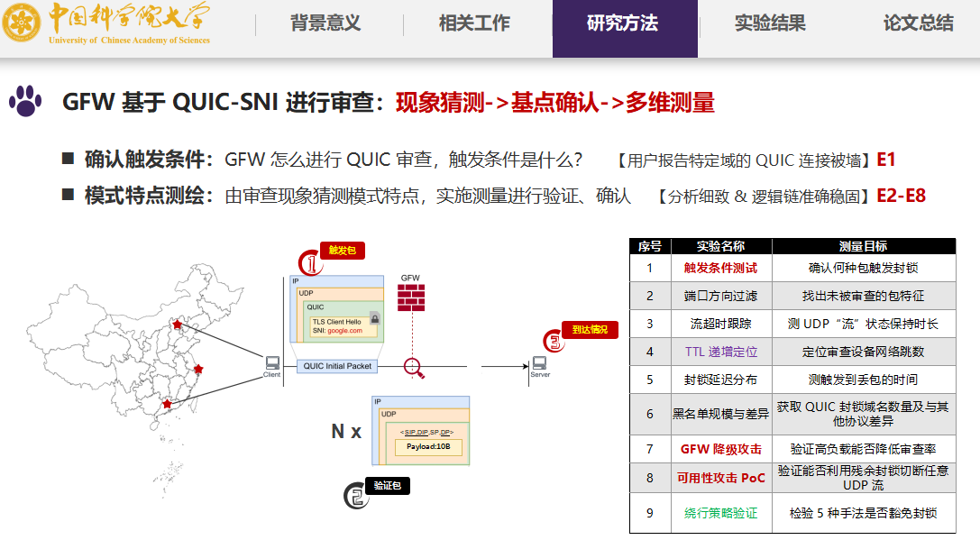Select the 可用性攻击 PoC table cell
980x540 pixels.
click(x=721, y=478)
